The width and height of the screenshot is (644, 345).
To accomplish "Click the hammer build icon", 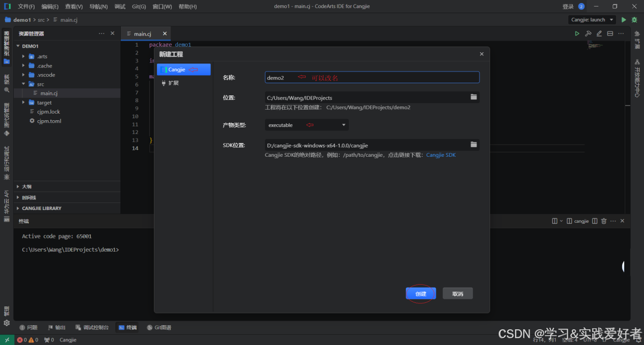I will click(x=588, y=34).
